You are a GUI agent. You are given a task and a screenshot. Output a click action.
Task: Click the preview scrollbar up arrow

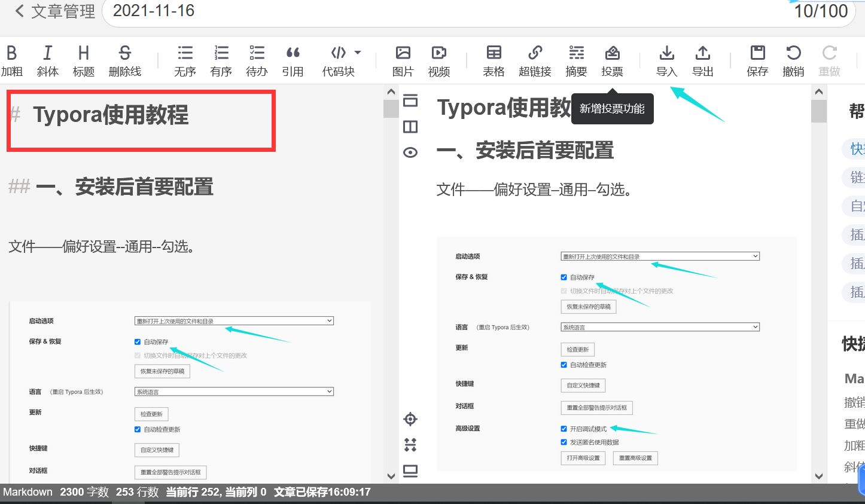point(819,92)
